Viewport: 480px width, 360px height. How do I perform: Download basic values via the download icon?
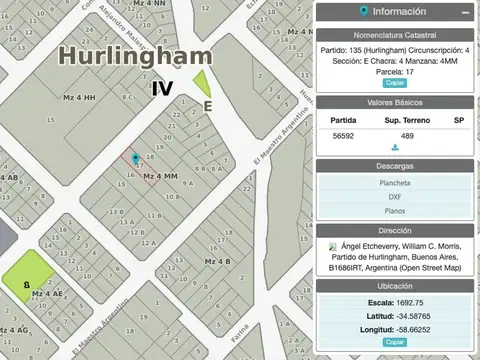tap(395, 147)
